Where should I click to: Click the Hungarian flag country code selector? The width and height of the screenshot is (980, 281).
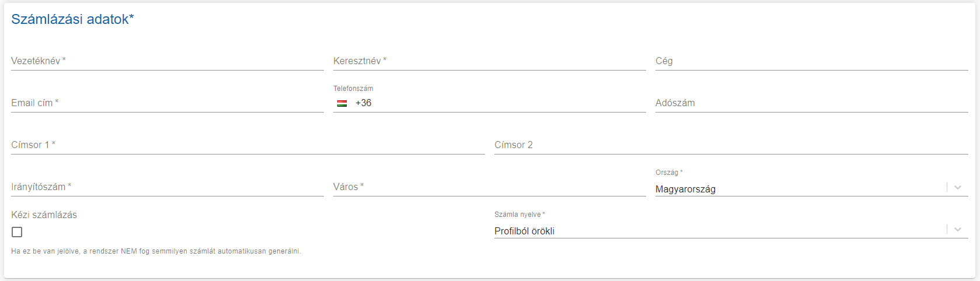point(342,103)
